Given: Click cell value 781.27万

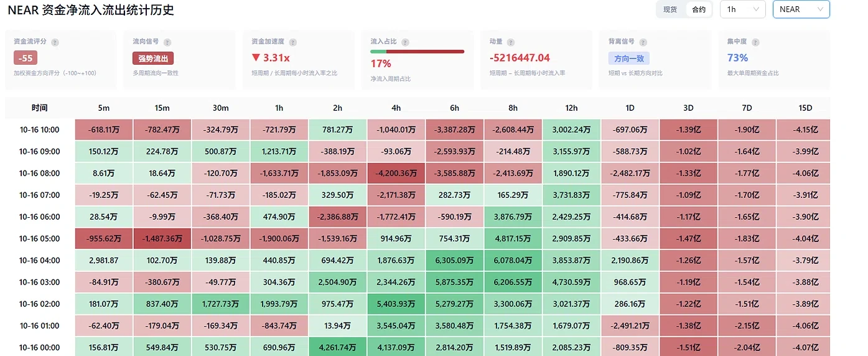Looking at the screenshot, I should coord(337,129).
